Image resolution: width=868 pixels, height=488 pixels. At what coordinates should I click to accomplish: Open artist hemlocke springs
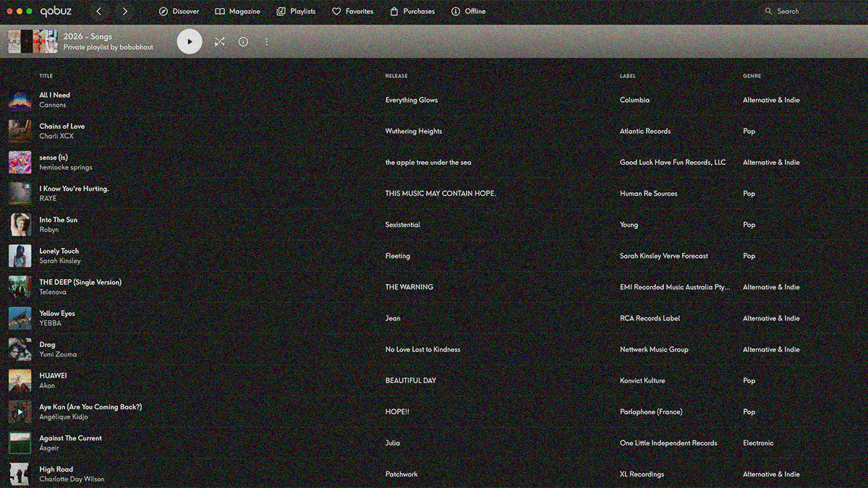tap(66, 168)
